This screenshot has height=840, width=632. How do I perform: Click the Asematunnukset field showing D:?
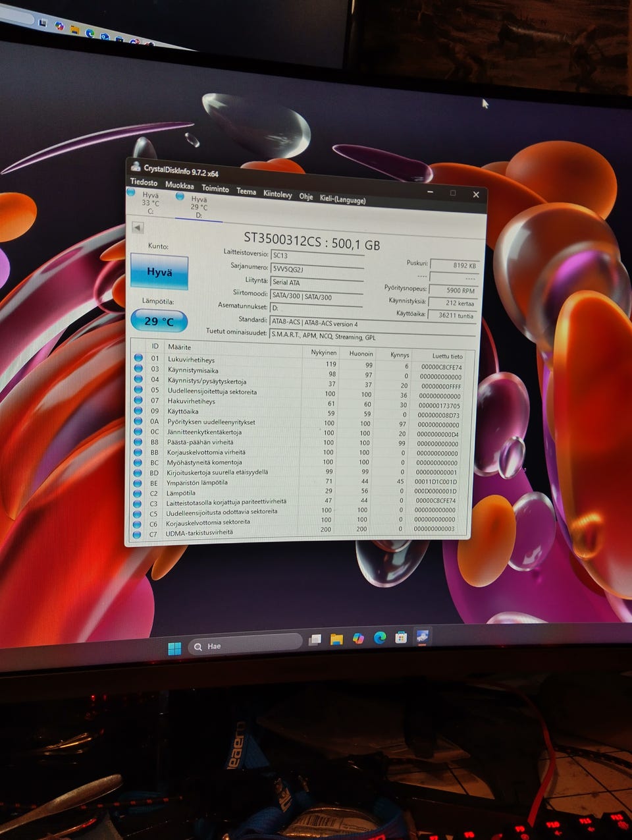tap(316, 309)
